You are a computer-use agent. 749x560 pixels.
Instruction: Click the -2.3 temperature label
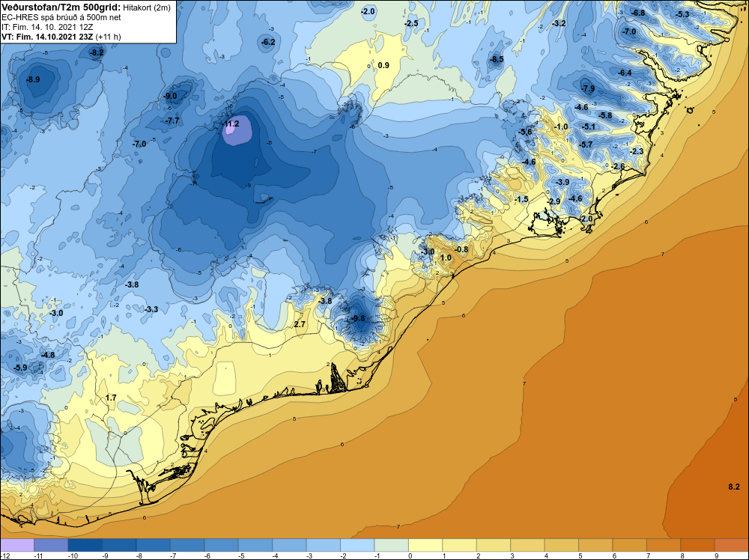(637, 152)
